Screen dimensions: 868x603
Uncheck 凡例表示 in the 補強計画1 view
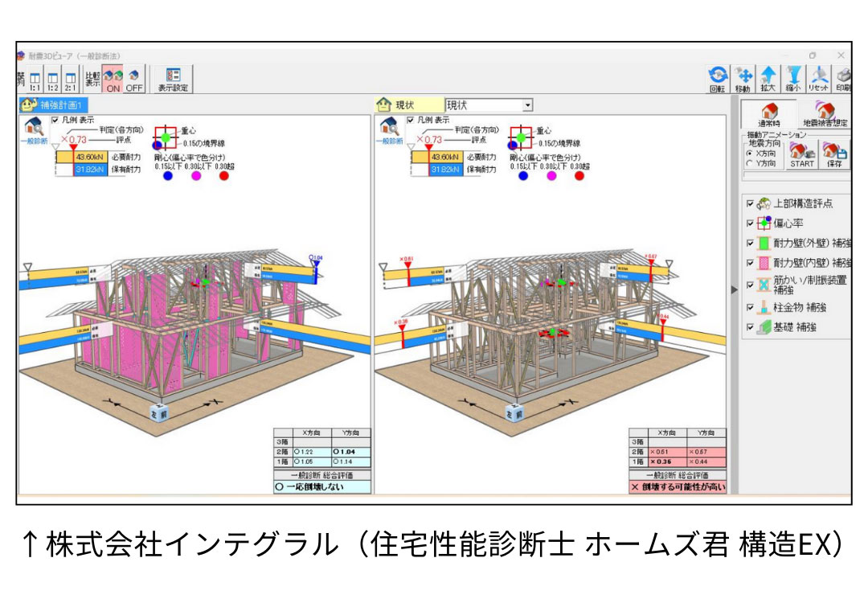[55, 120]
